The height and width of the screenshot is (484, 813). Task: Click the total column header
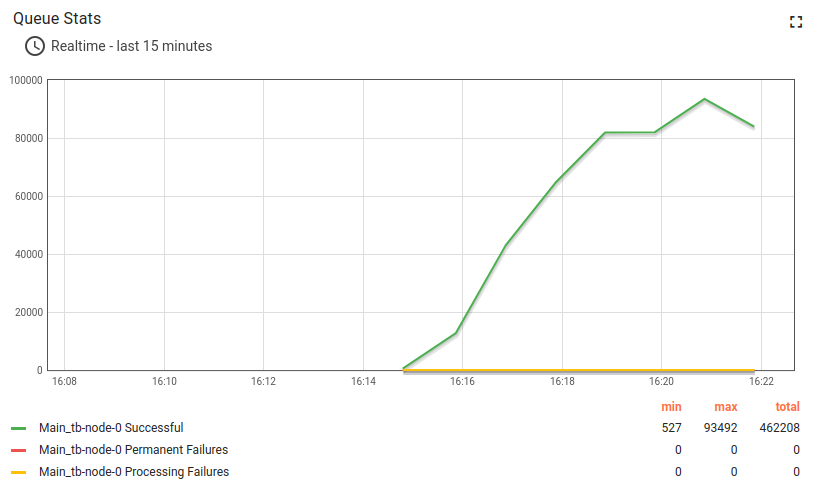pos(787,407)
